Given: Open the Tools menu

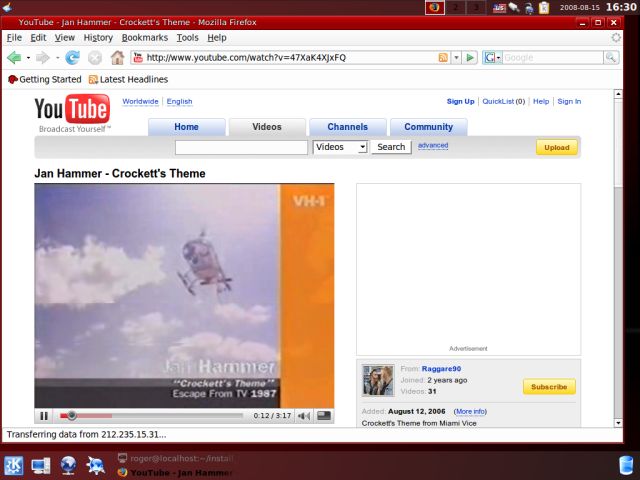Looking at the screenshot, I should [x=187, y=38].
